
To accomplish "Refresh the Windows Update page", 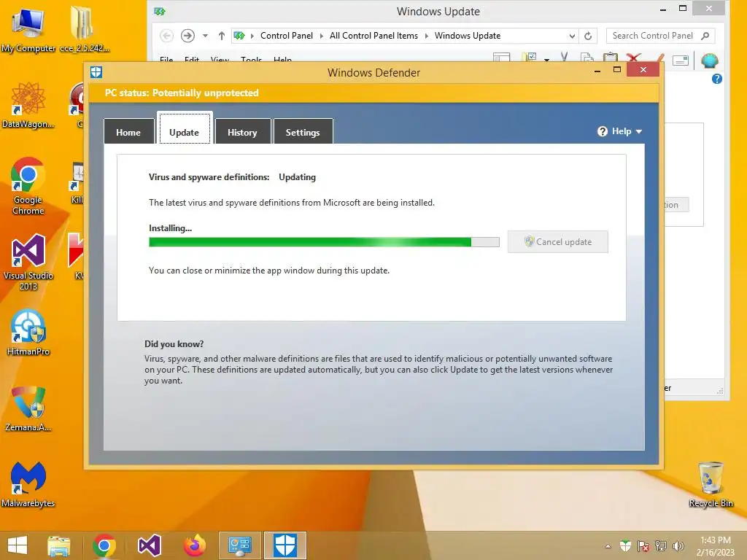I will pyautogui.click(x=588, y=36).
